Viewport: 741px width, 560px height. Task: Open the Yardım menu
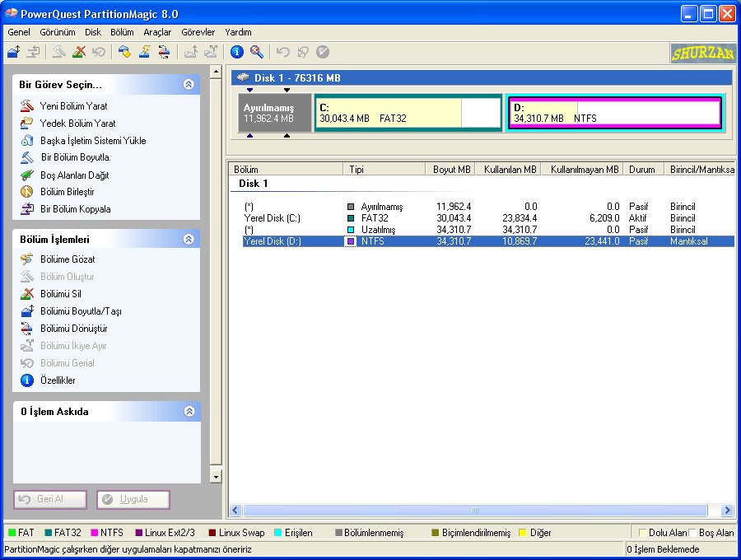coord(238,32)
